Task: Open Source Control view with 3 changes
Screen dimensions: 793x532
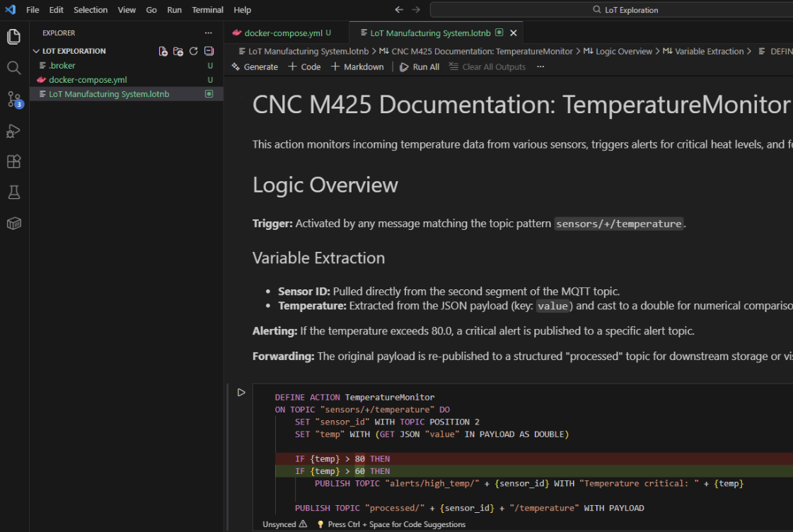Action: 14,99
